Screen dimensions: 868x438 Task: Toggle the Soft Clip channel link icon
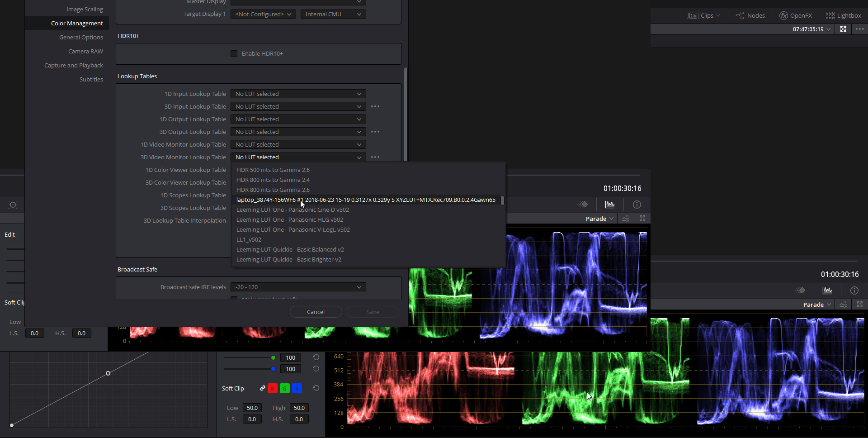(x=263, y=388)
